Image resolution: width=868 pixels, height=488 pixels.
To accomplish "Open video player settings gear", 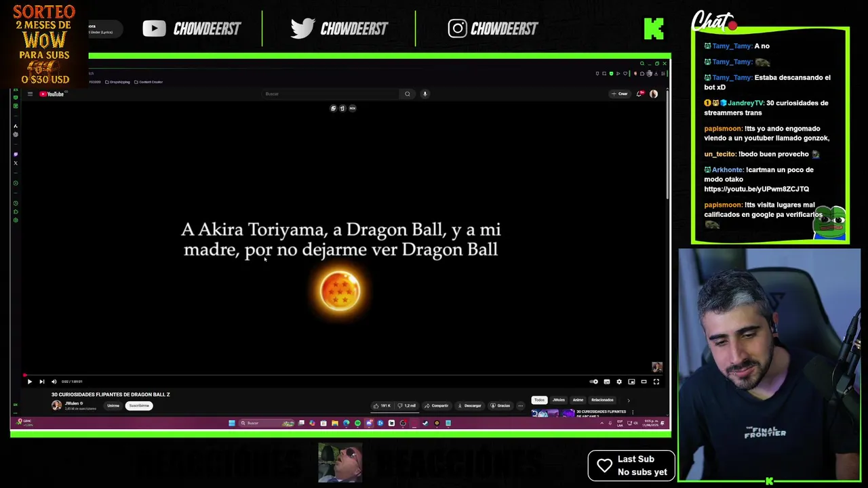I will (618, 382).
